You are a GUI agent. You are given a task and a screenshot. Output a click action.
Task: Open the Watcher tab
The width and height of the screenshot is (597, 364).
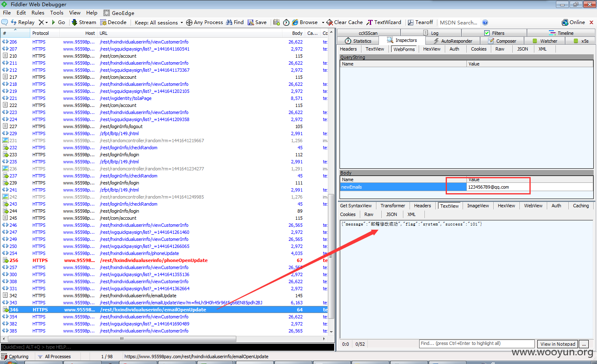545,41
